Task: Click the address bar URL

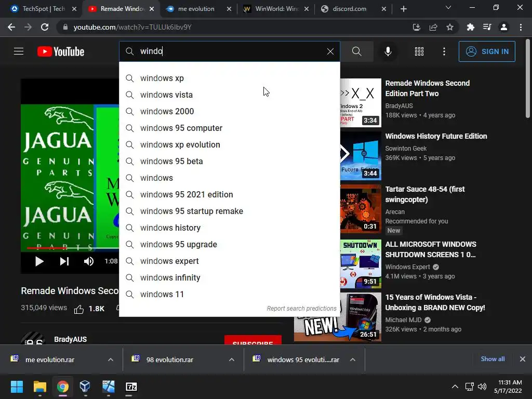Action: click(x=132, y=27)
